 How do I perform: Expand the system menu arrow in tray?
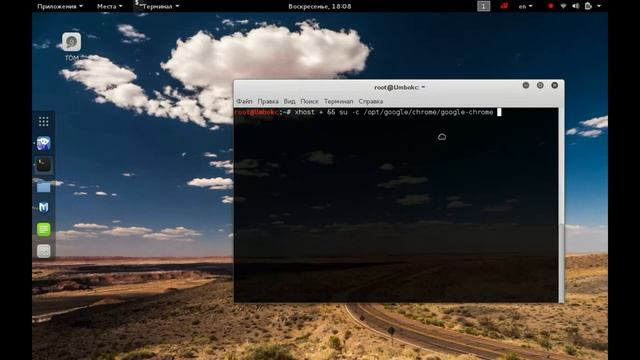click(x=599, y=6)
